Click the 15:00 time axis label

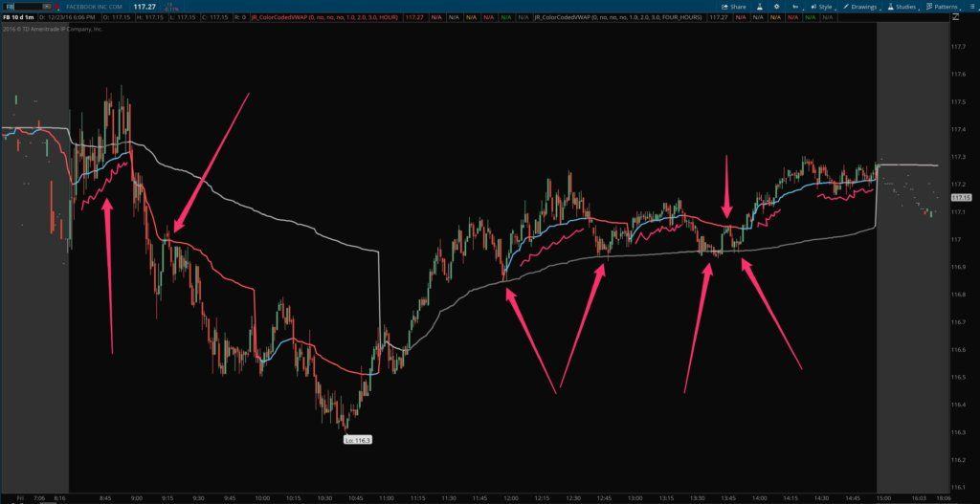[883, 498]
